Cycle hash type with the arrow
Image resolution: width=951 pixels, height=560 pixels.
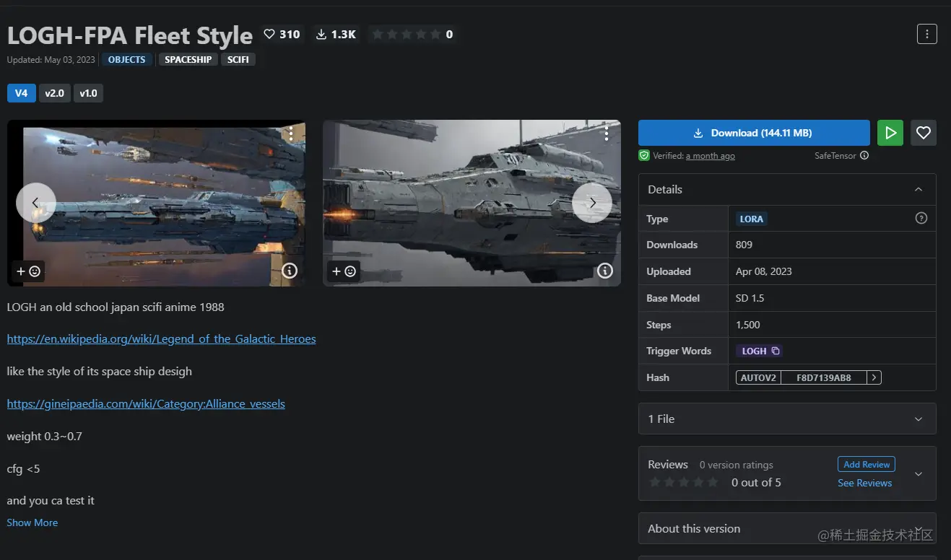click(x=874, y=377)
